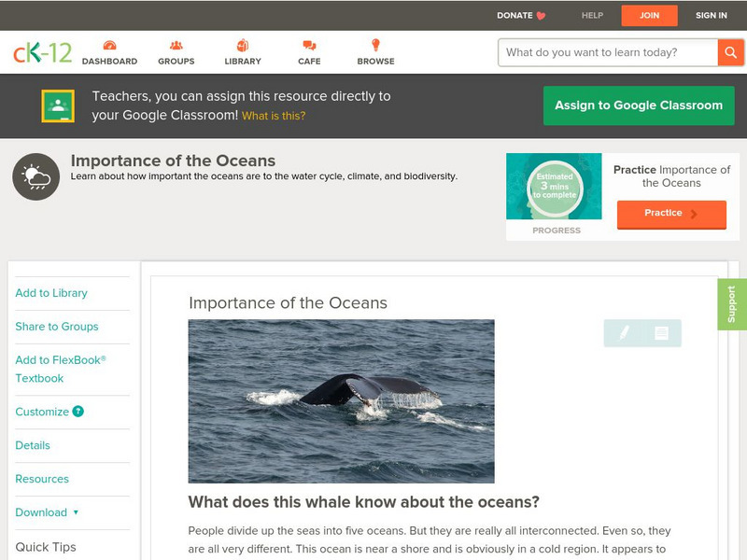This screenshot has width=747, height=560.
Task: Click the Download link
Action: (41, 512)
